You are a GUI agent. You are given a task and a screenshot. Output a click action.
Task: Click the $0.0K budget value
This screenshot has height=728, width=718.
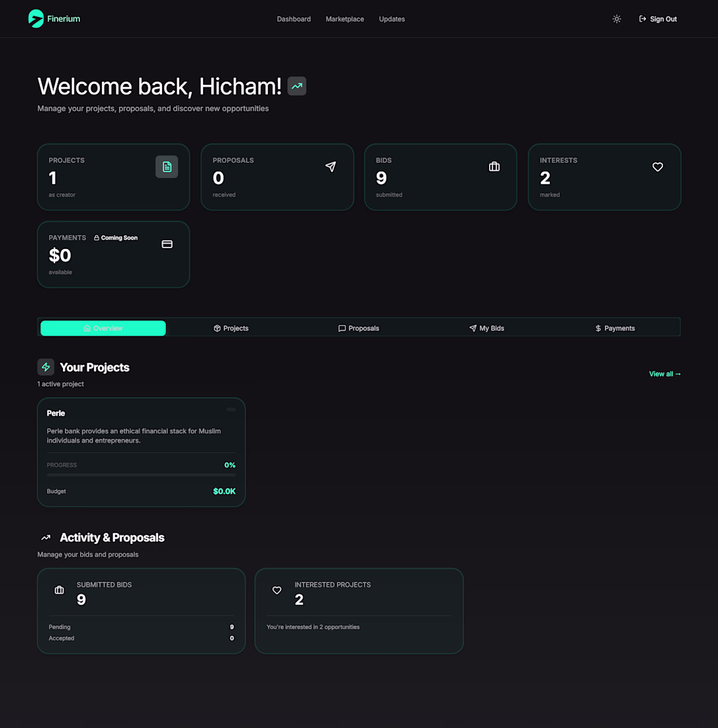(224, 491)
